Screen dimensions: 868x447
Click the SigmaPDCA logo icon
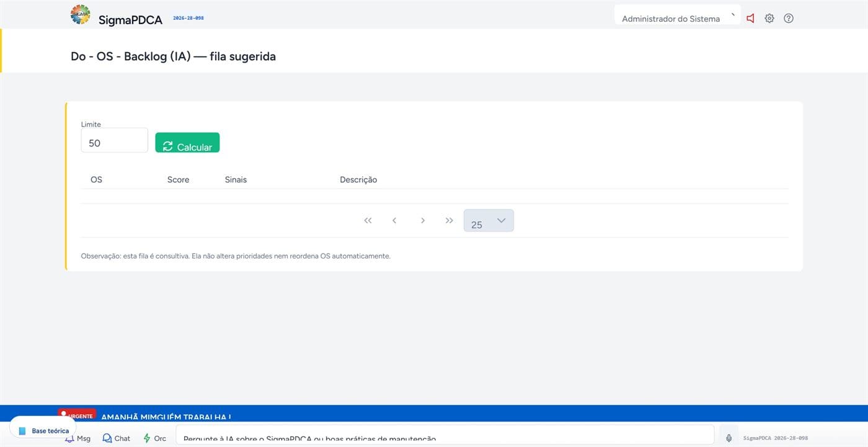tap(81, 14)
